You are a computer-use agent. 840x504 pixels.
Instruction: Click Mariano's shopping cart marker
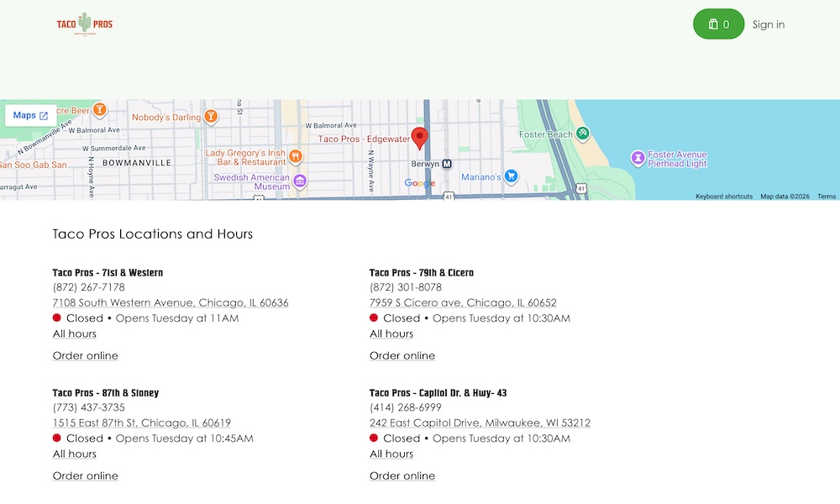pos(511,176)
